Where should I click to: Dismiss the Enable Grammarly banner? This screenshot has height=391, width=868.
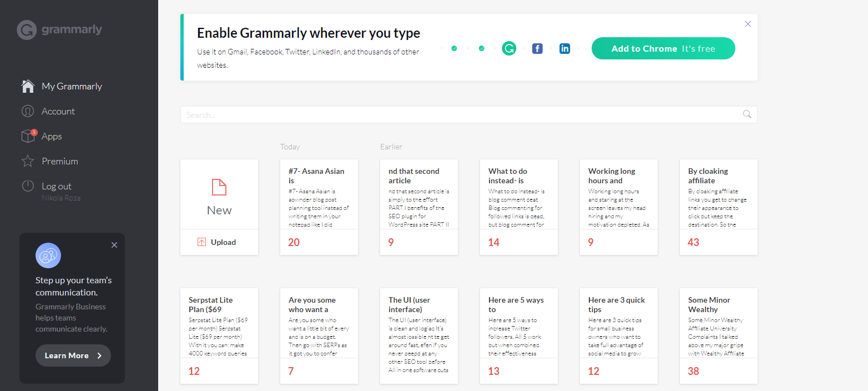pos(748,24)
